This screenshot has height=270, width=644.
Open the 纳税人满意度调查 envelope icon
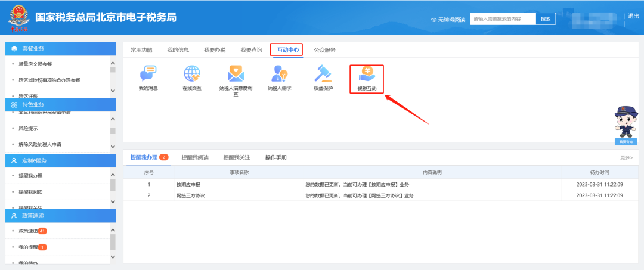(x=236, y=73)
